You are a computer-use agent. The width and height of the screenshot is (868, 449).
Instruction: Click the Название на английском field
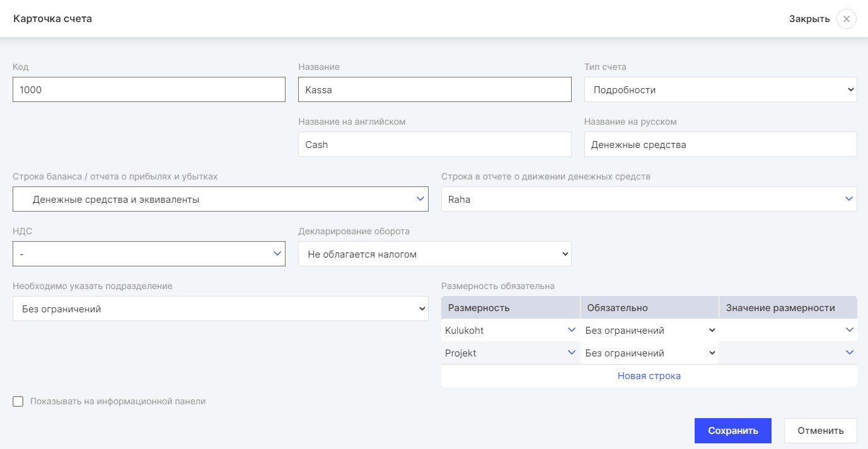(434, 144)
